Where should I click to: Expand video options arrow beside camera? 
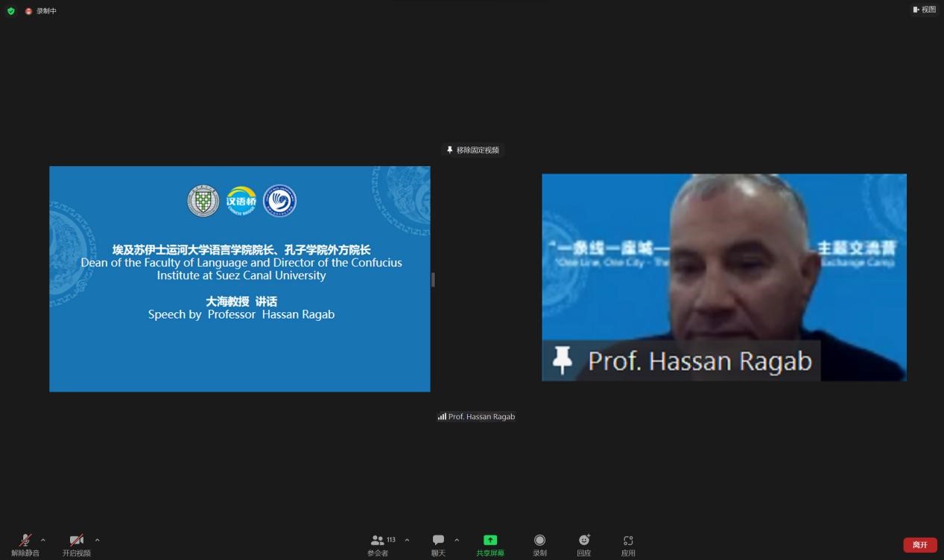tap(97, 540)
